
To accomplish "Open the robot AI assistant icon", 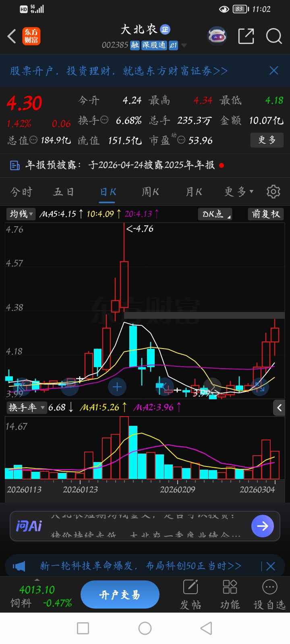I will tap(217, 36).
